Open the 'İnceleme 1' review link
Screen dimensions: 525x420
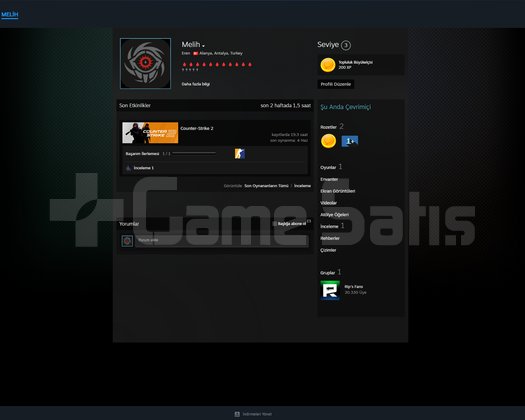coord(144,168)
